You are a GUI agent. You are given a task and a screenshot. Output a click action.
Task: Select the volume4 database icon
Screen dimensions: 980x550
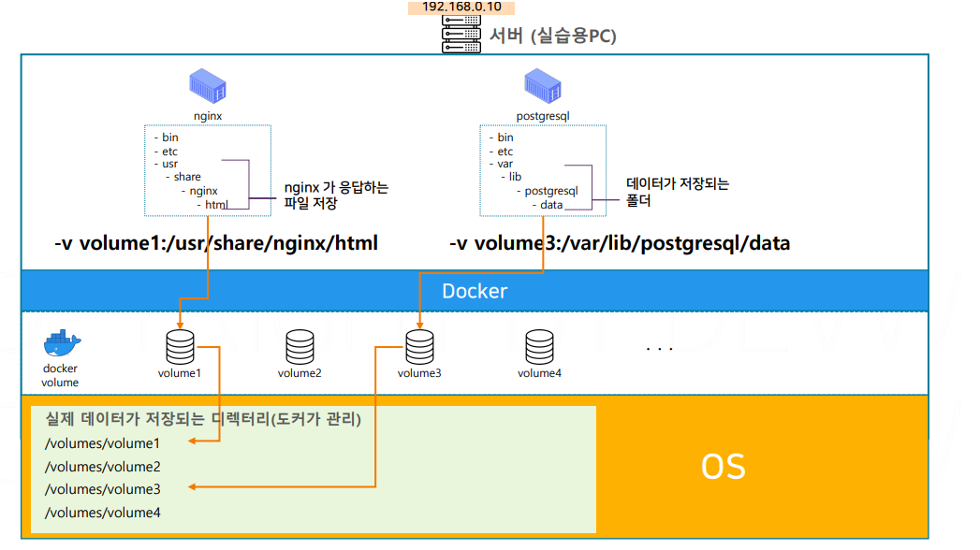[x=539, y=347]
